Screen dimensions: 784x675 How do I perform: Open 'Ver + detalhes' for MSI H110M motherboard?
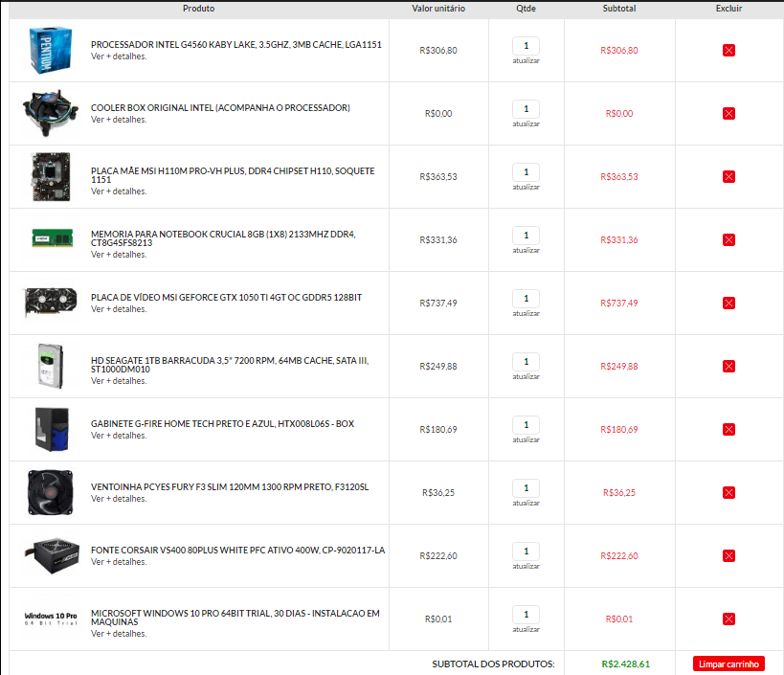[x=119, y=191]
